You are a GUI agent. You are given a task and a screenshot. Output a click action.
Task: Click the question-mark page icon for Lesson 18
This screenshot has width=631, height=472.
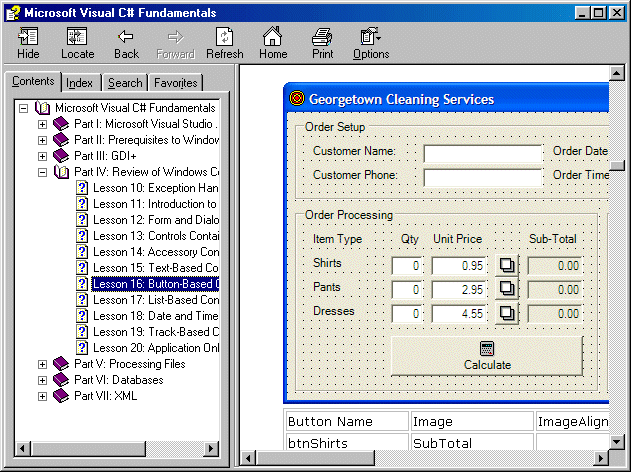(82, 316)
